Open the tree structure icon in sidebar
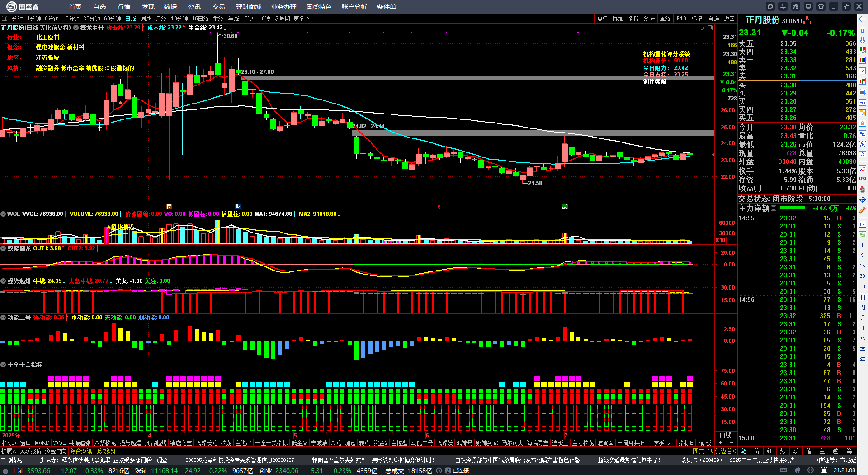The image size is (868, 475). tap(863, 113)
